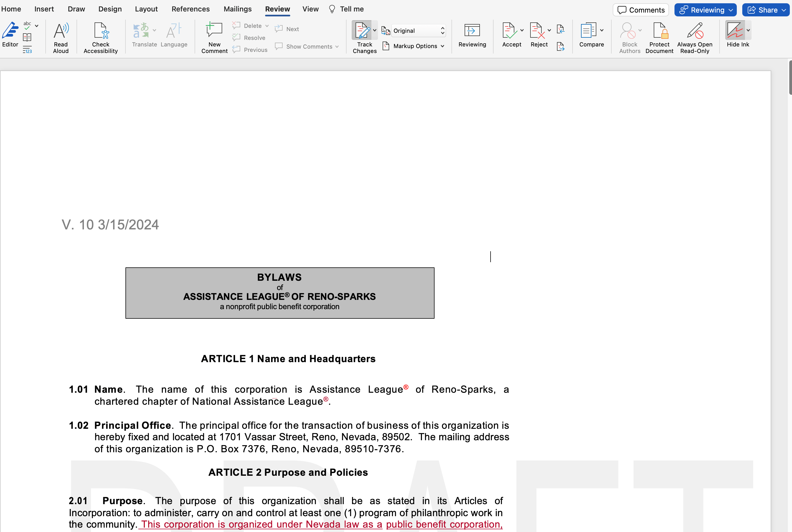Toggle Always Open Read-Only
The width and height of the screenshot is (792, 532).
[x=694, y=31]
